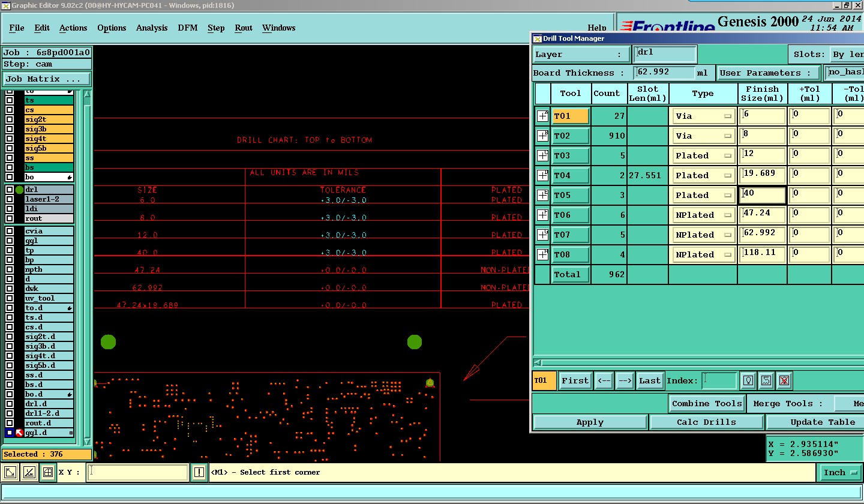Click the red X delete icon in Drill Tool Manager
The width and height of the screenshot is (864, 504).
tap(784, 380)
